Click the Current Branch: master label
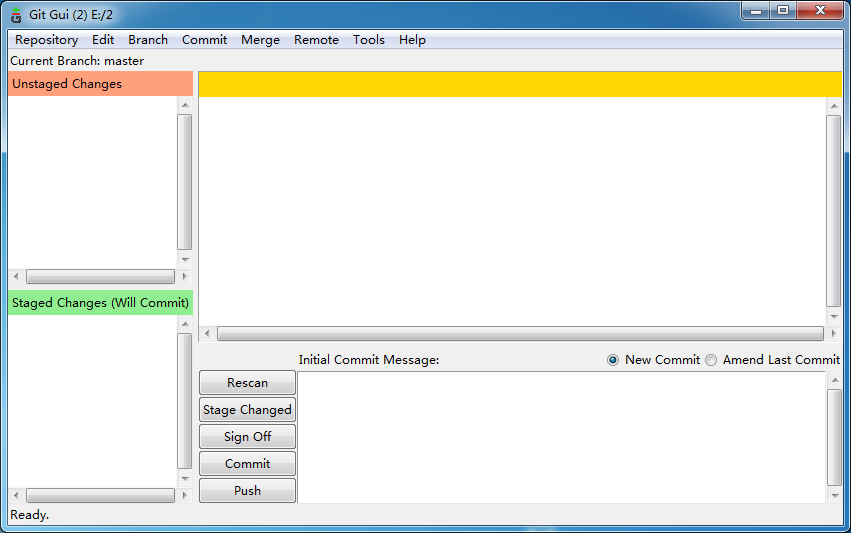This screenshot has height=533, width=851. click(x=77, y=61)
